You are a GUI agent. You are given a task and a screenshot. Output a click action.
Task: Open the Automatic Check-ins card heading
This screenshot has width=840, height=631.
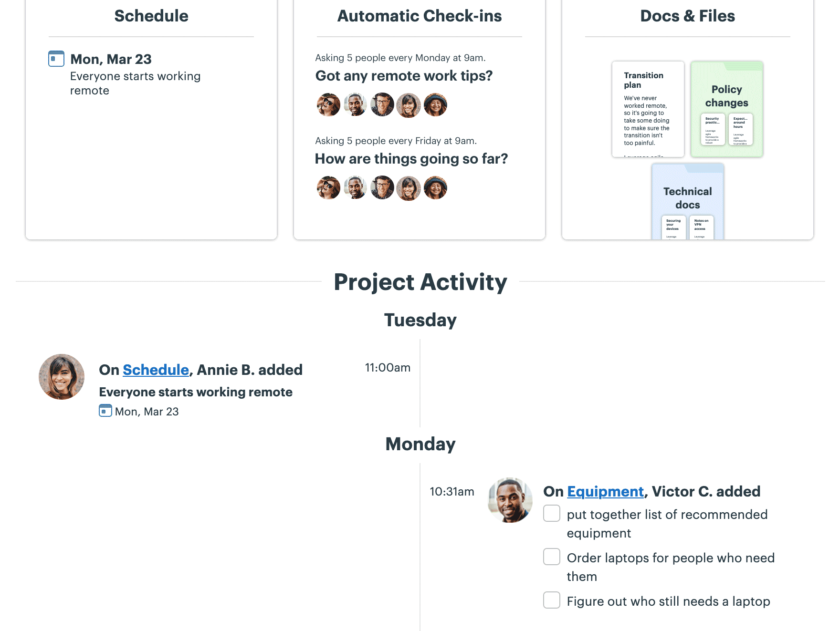coord(420,16)
